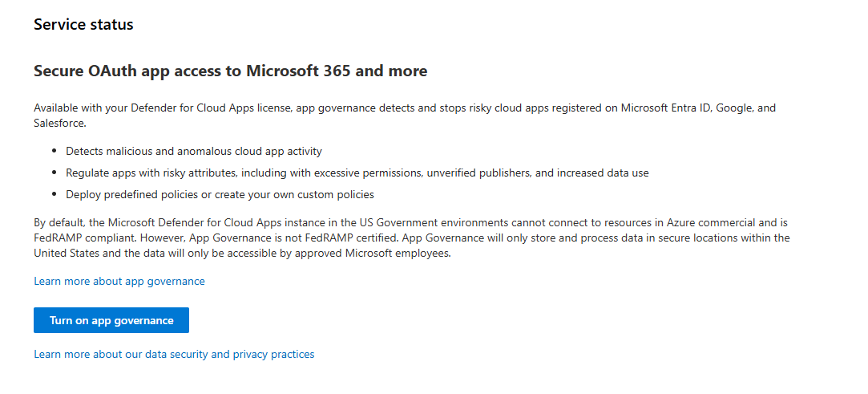The width and height of the screenshot is (868, 394).
Task: Click the word Salesforce in the intro paragraph
Action: 59,124
